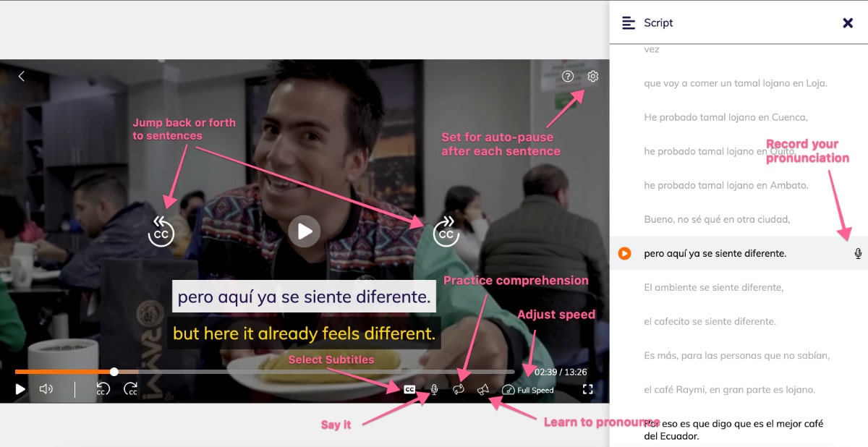Screen dimensions: 868x447
Task: Jump back to the previous sentence
Action: (161, 231)
